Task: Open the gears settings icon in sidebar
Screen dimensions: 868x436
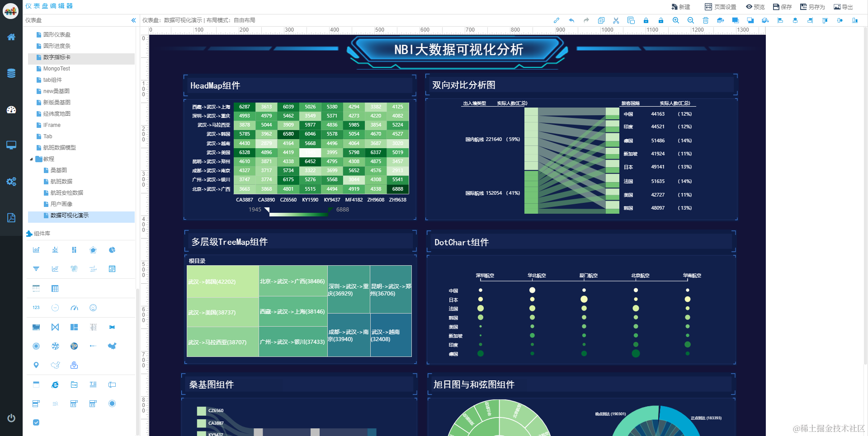Action: click(11, 181)
